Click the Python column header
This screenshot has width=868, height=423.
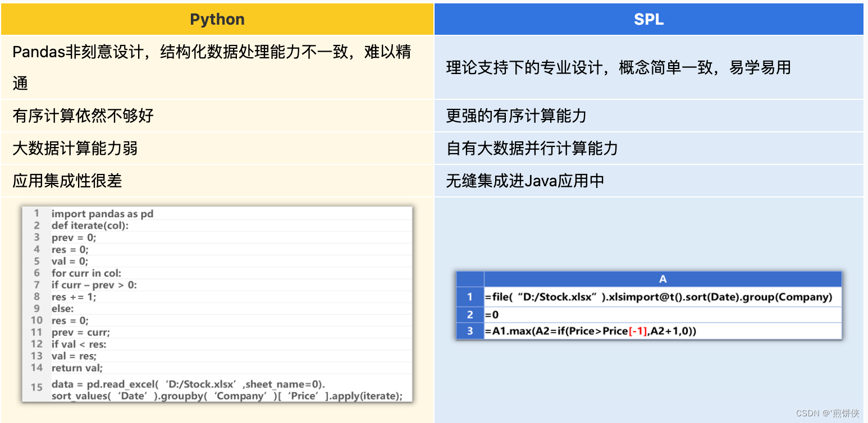point(217,19)
